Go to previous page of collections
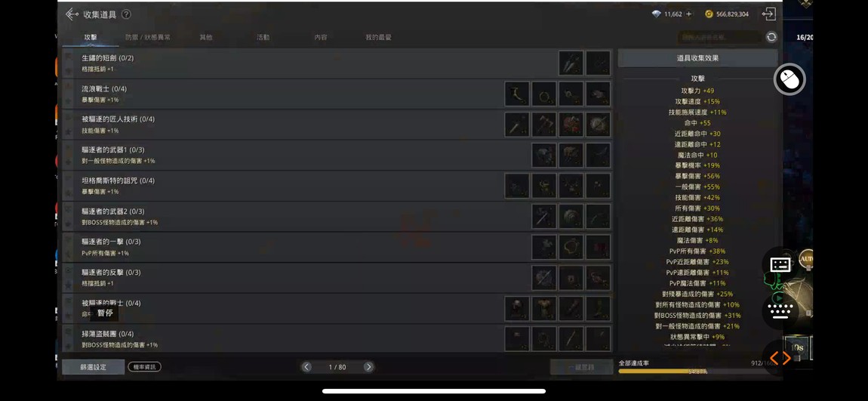868x401 pixels. [x=306, y=367]
